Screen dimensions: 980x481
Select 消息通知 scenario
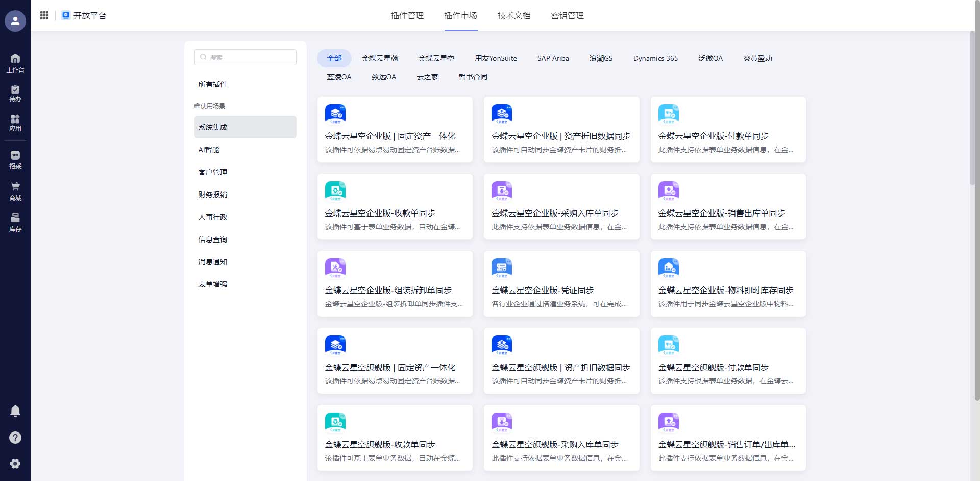click(x=246, y=262)
